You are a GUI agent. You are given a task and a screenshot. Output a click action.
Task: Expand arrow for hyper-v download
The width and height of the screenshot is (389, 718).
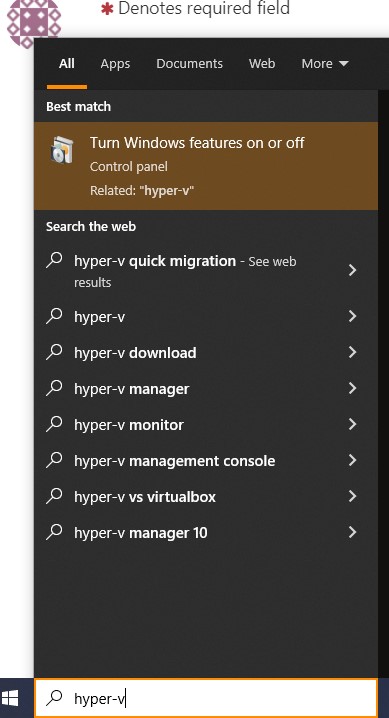(x=352, y=352)
